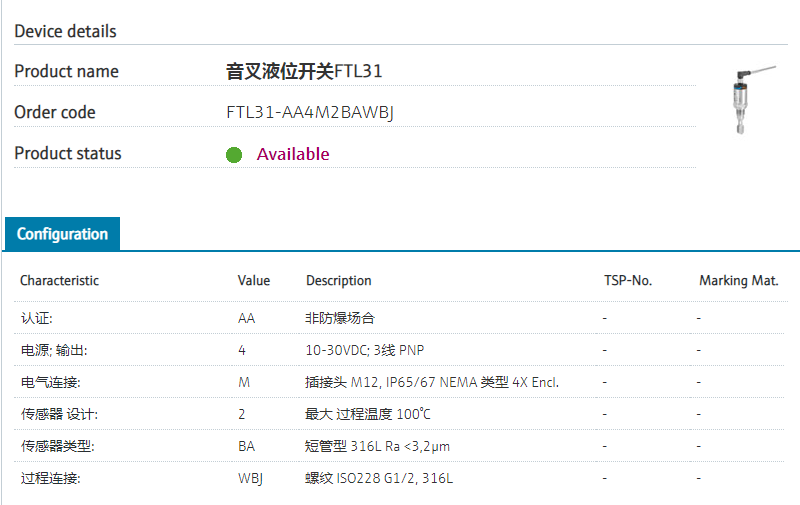800x505 pixels.
Task: Click the 传感器类型 value BA
Action: pos(246,446)
